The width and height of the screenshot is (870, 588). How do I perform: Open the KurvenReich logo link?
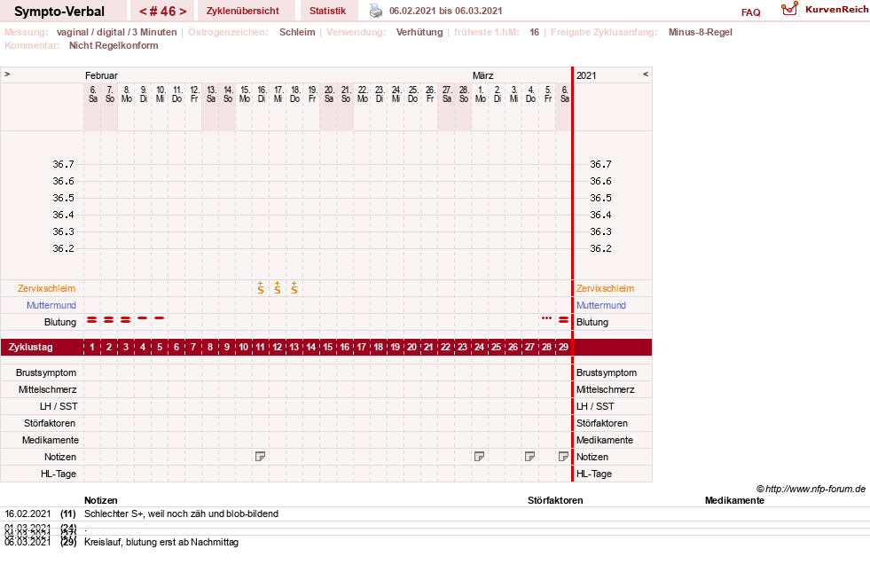[824, 9]
